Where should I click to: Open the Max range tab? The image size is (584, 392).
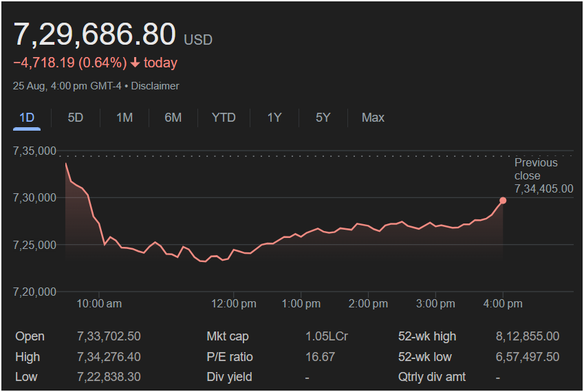pyautogui.click(x=373, y=118)
